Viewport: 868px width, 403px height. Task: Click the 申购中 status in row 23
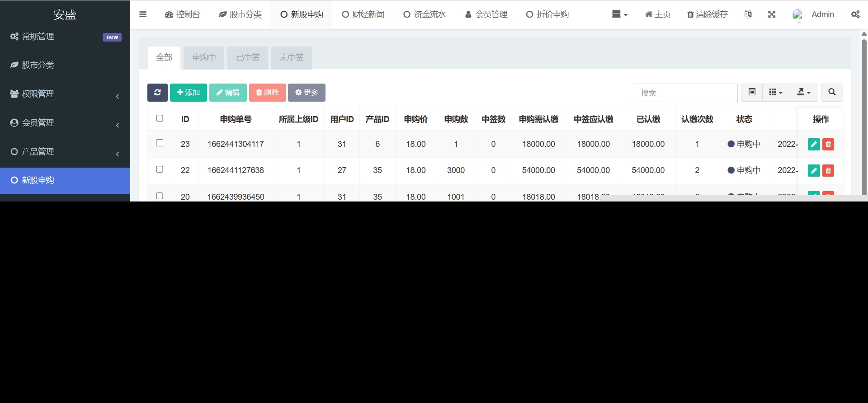pyautogui.click(x=744, y=144)
